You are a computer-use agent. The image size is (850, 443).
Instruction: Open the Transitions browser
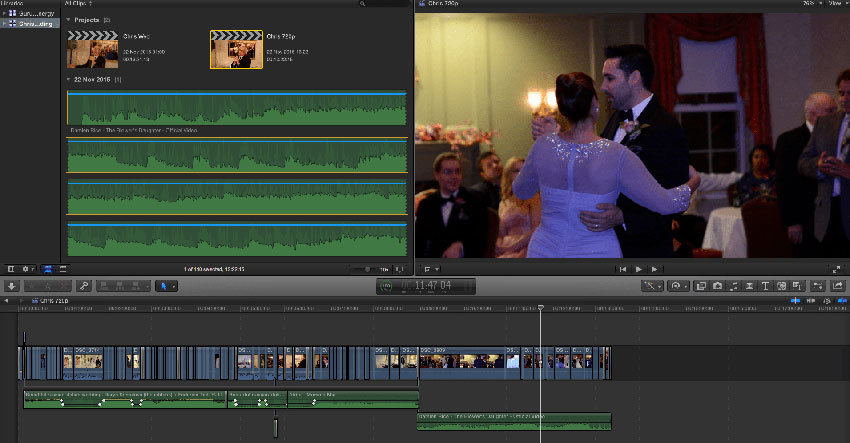pyautogui.click(x=749, y=286)
